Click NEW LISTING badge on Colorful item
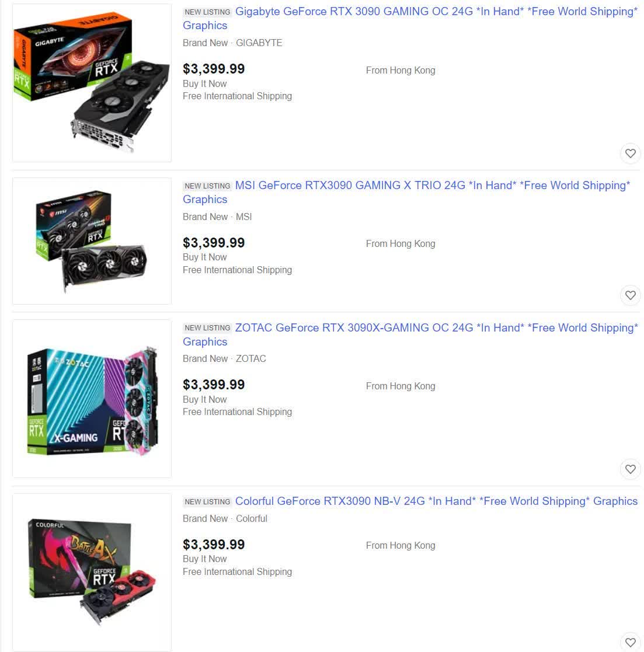Screen dimensions: 644x652 207,502
